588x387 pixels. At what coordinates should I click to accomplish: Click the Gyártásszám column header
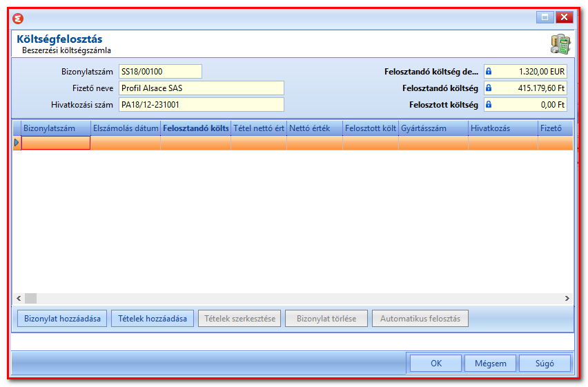tap(433, 128)
